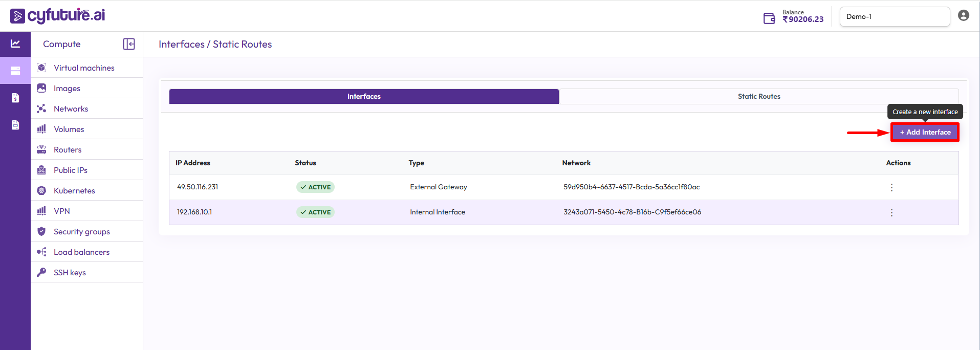Click the SSH keys key icon
This screenshot has height=350, width=980.
pos(42,272)
